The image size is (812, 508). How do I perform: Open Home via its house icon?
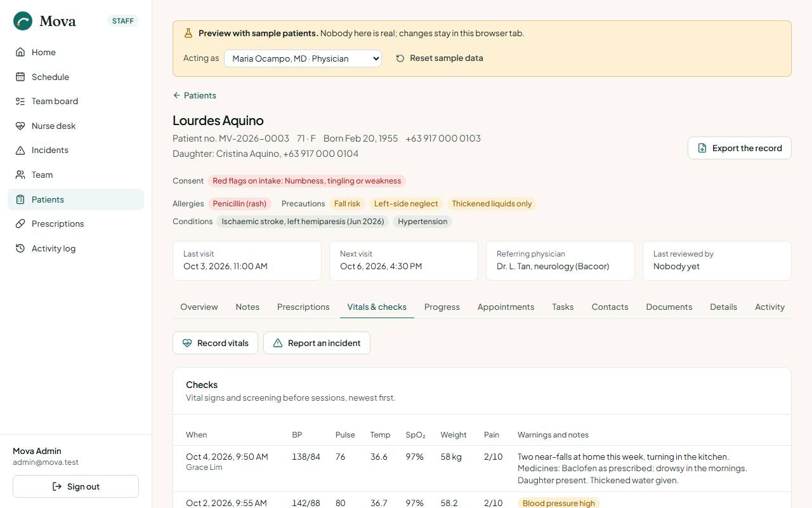pos(20,52)
